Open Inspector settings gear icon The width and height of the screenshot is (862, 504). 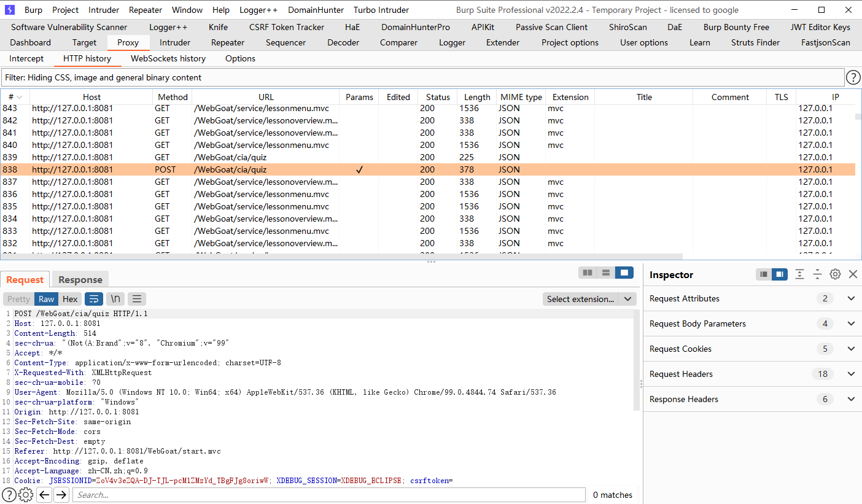[835, 274]
